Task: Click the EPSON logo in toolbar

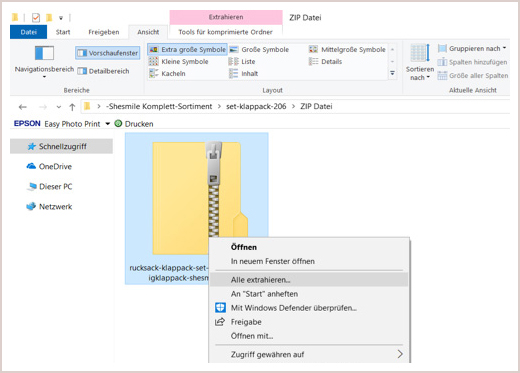Action: [27, 123]
